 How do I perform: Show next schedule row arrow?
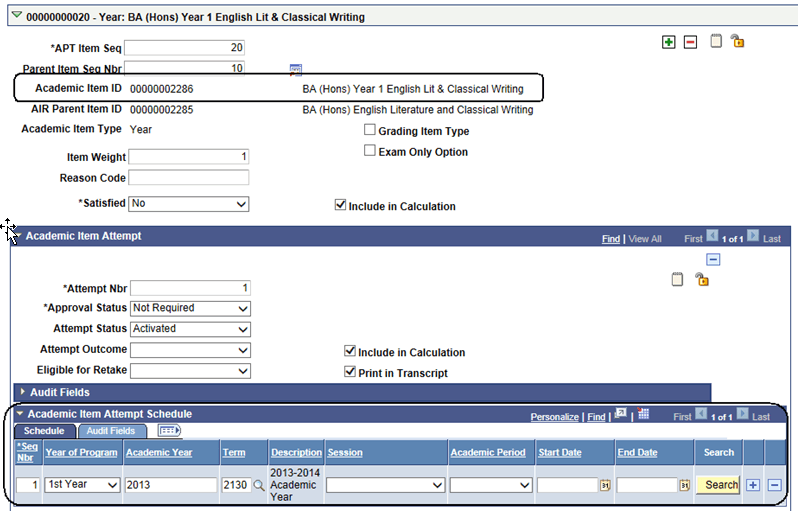pyautogui.click(x=743, y=414)
